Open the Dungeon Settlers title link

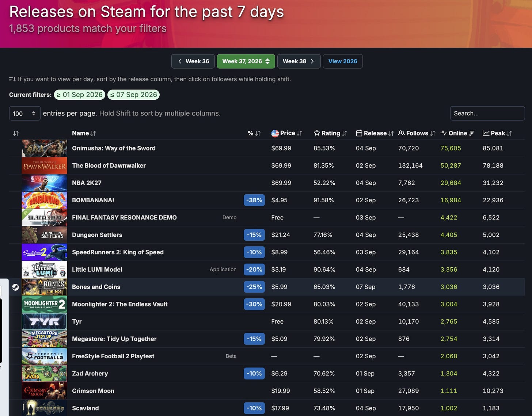click(97, 235)
